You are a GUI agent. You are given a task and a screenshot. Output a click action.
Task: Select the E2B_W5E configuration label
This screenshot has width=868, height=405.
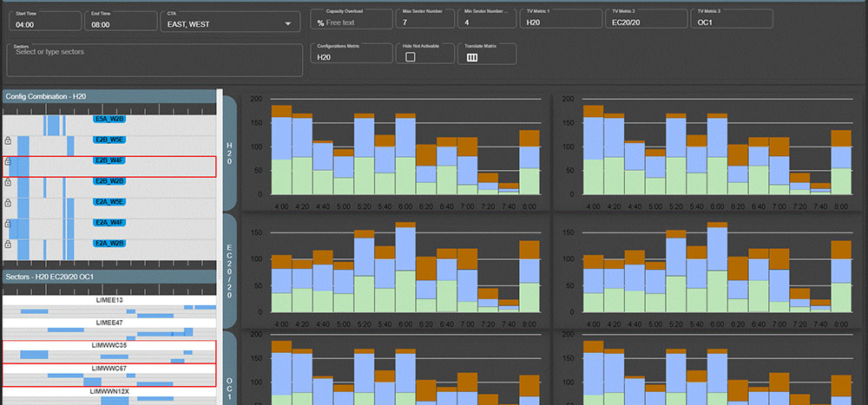(109, 140)
